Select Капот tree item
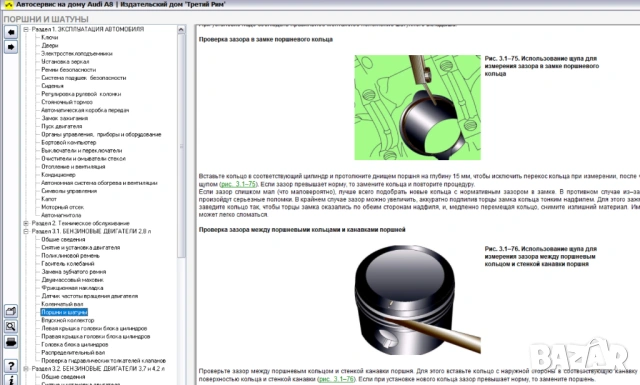This screenshot has height=385, width=640. click(49, 199)
